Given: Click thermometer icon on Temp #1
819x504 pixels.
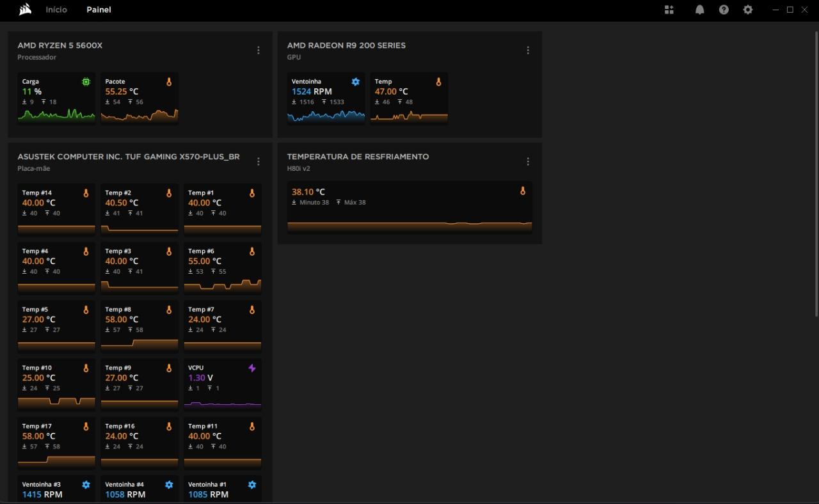Looking at the screenshot, I should click(252, 193).
